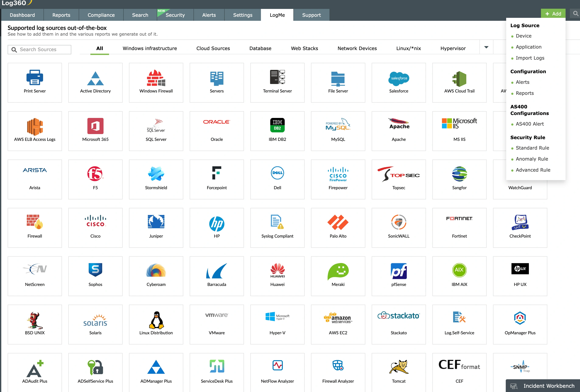580x392 pixels.
Task: Open the Incident Workbench panel
Action: [x=543, y=386]
